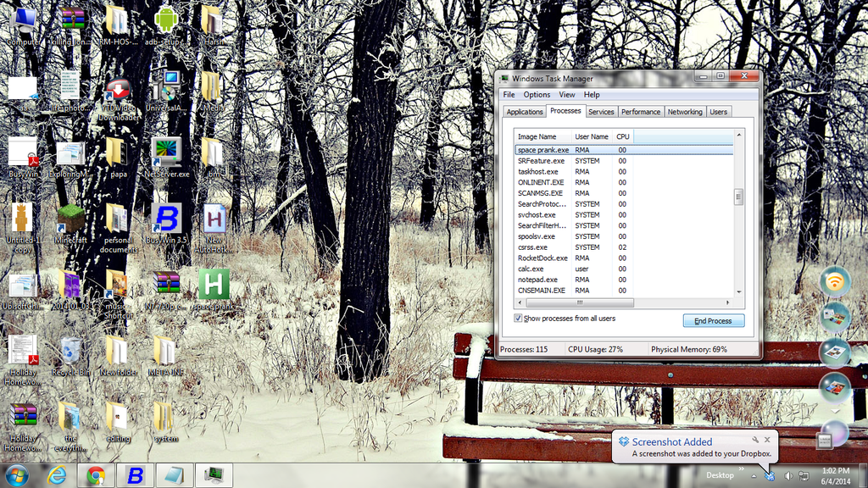
Task: Open the BusyWin taskbar button
Action: pyautogui.click(x=135, y=475)
